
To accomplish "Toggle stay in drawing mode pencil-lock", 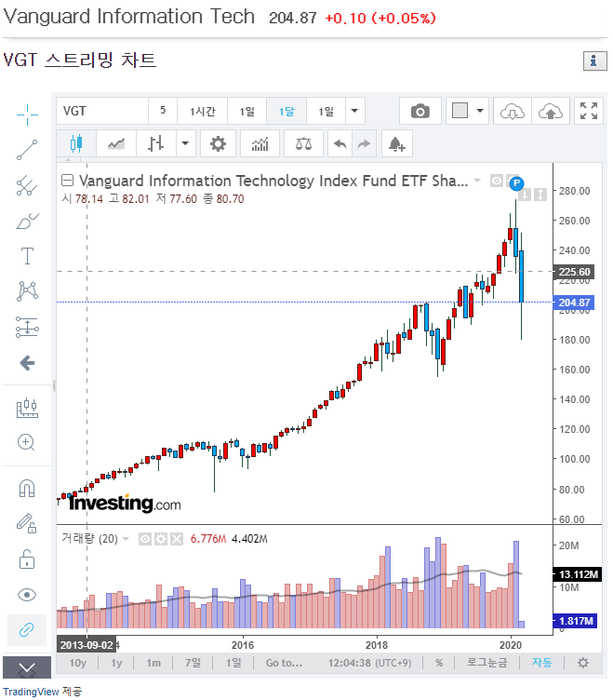I will [x=27, y=523].
